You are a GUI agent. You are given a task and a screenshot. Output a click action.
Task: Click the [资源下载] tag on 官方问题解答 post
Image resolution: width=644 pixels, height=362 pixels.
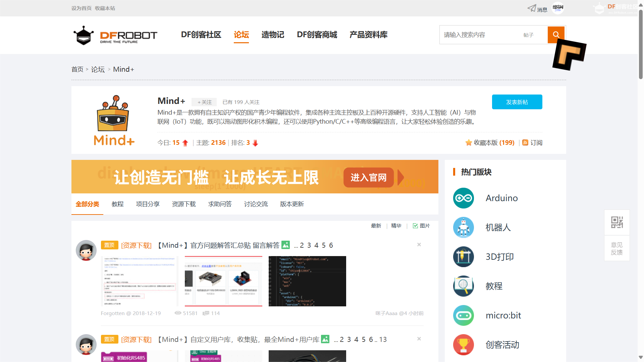point(136,245)
